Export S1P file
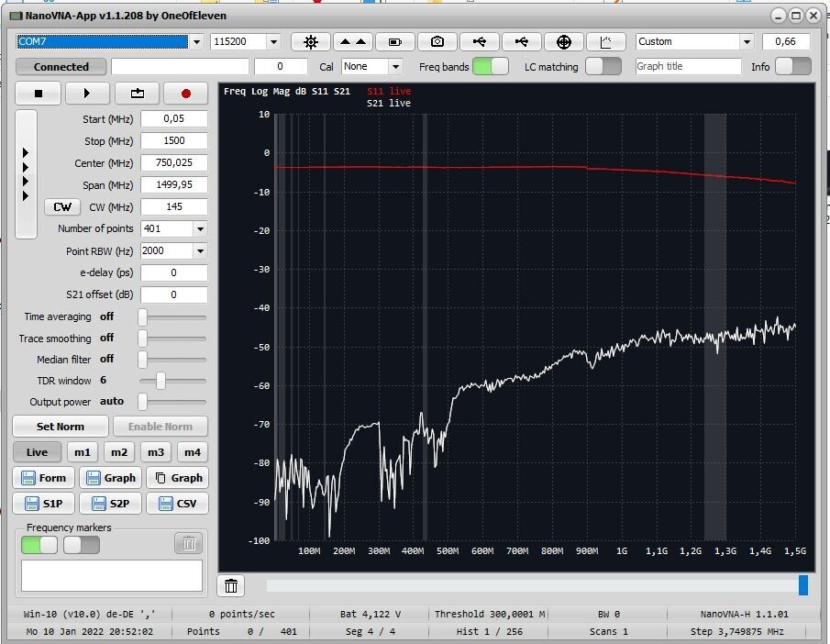Screen dimensions: 830x644 [x=43, y=503]
